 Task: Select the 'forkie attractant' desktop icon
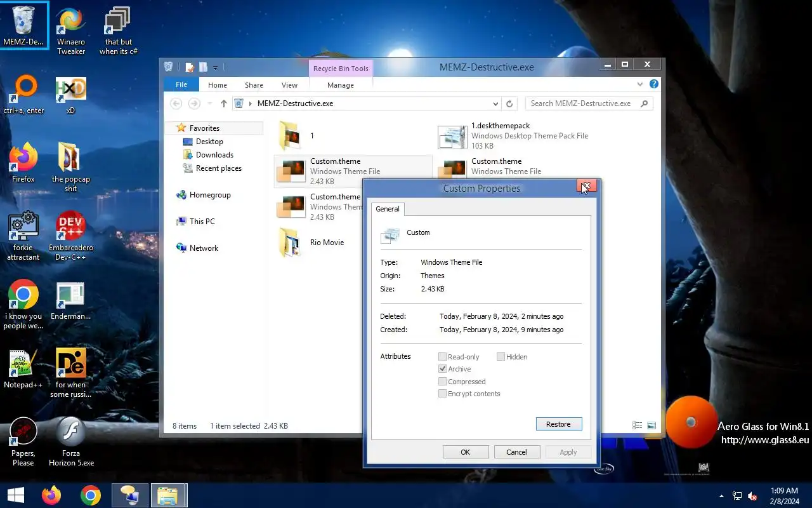tap(23, 236)
